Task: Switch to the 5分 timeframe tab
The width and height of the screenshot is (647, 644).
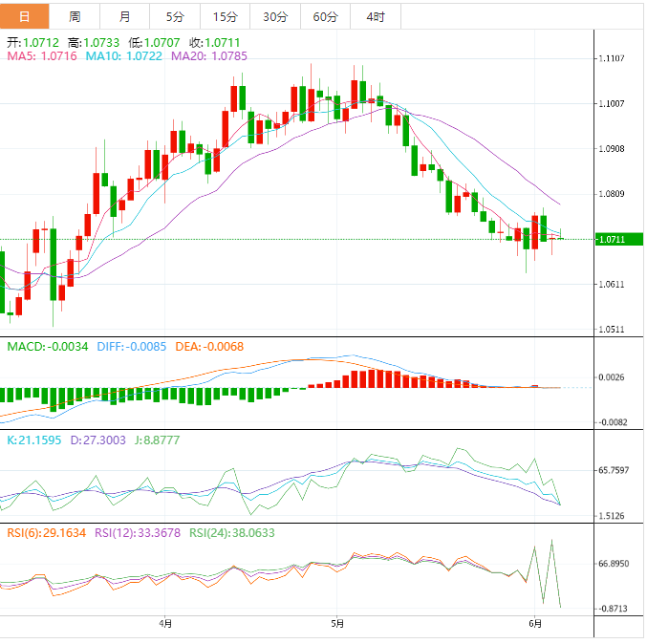Action: (x=175, y=16)
